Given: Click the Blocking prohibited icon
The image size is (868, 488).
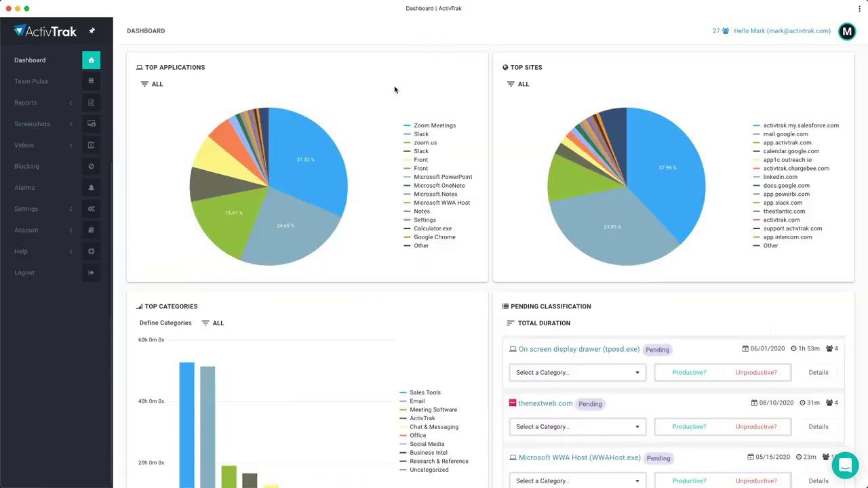Looking at the screenshot, I should 91,166.
